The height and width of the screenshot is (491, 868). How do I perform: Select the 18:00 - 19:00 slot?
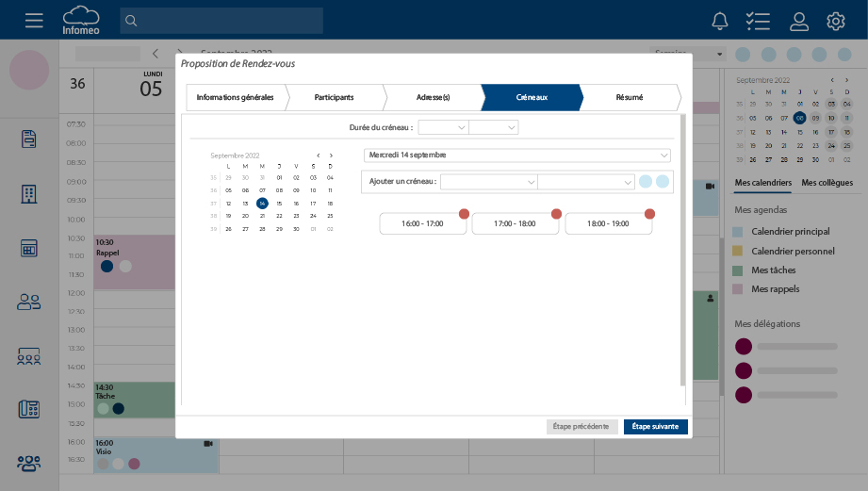(x=609, y=223)
